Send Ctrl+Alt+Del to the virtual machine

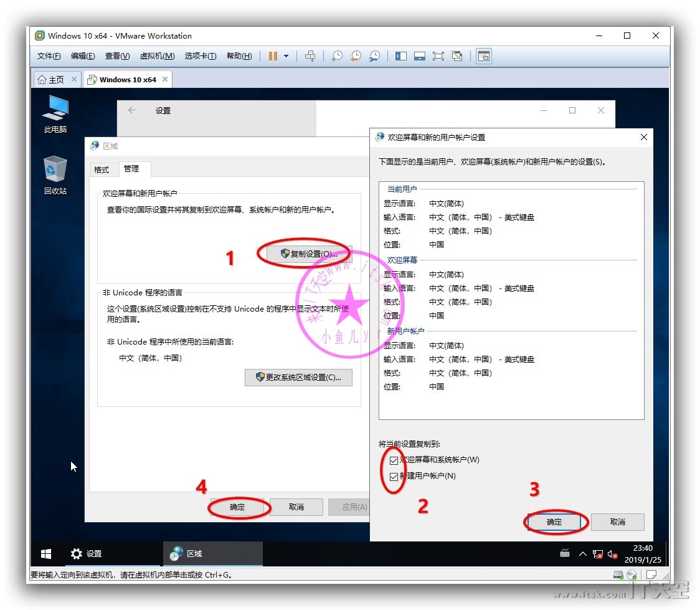[310, 56]
